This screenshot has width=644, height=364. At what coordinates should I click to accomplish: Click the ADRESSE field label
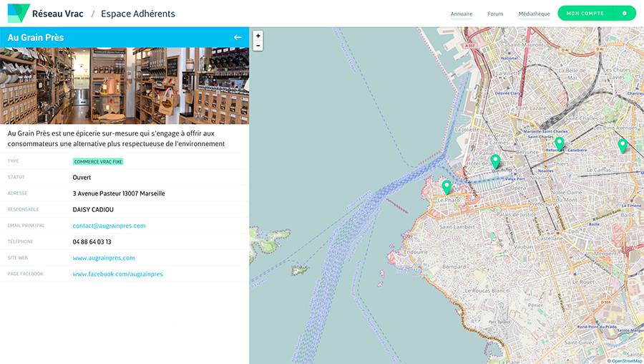point(17,193)
